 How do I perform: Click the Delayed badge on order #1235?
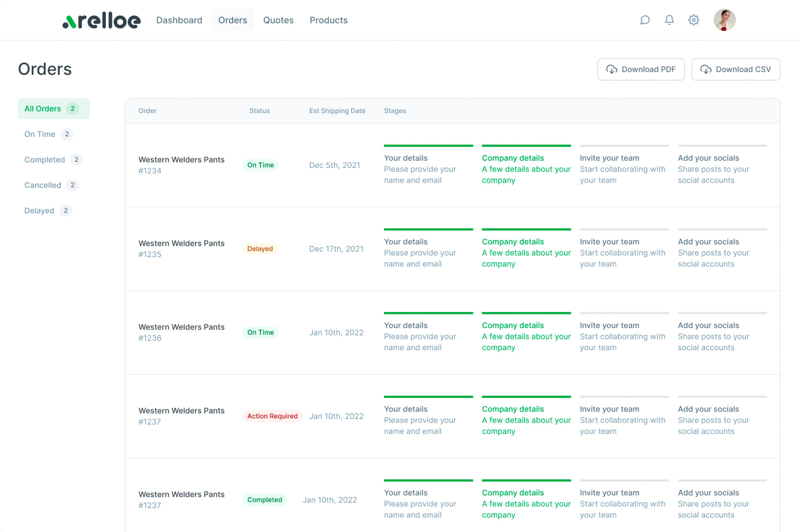click(260, 249)
